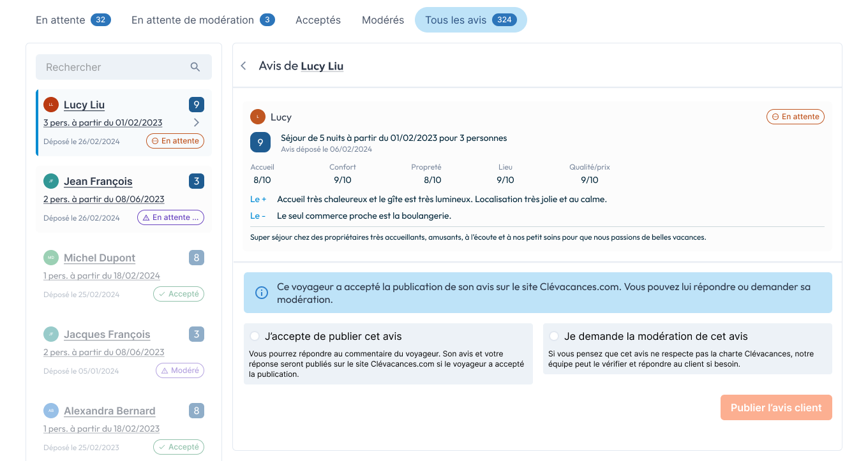868x461 pixels.
Task: Click Accepté badge on Michel Dupont card
Action: click(x=179, y=294)
